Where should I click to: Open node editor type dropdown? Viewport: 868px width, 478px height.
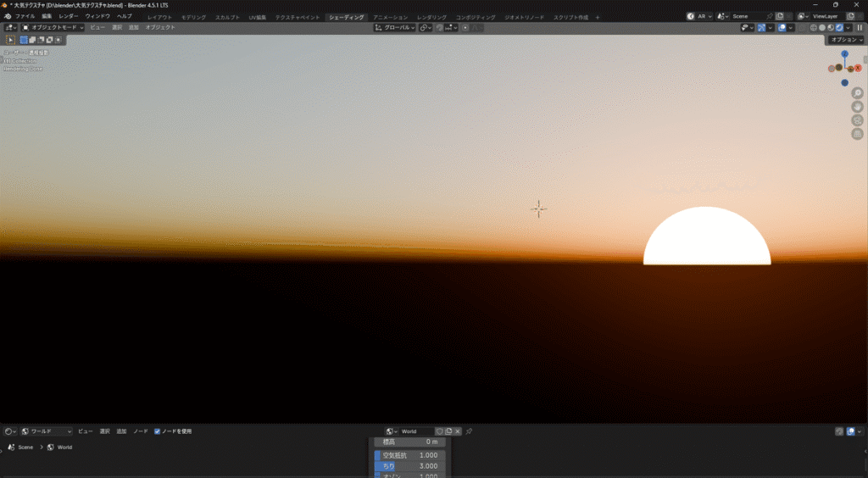(10, 431)
